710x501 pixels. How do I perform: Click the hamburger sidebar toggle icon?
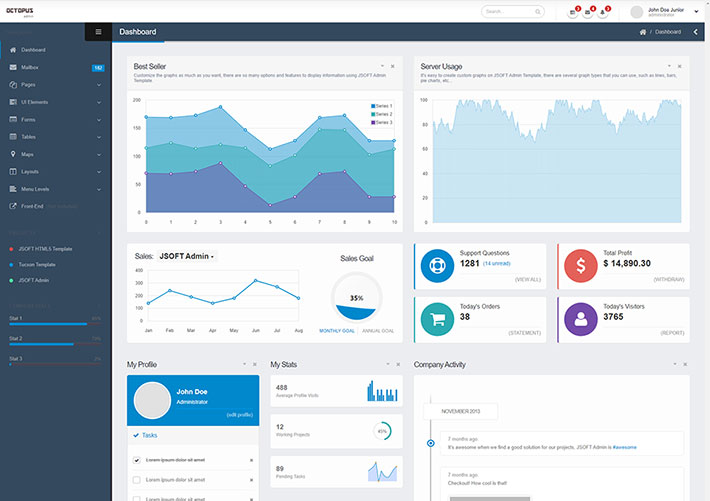98,32
